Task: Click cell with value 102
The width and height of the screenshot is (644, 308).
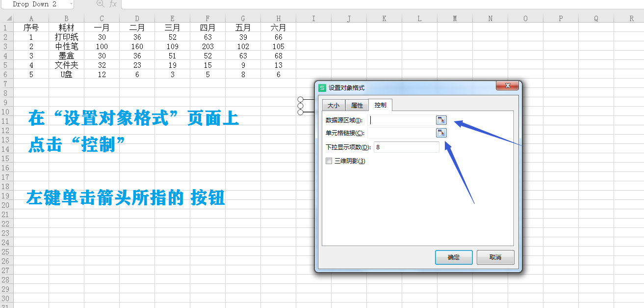Action: click(243, 46)
